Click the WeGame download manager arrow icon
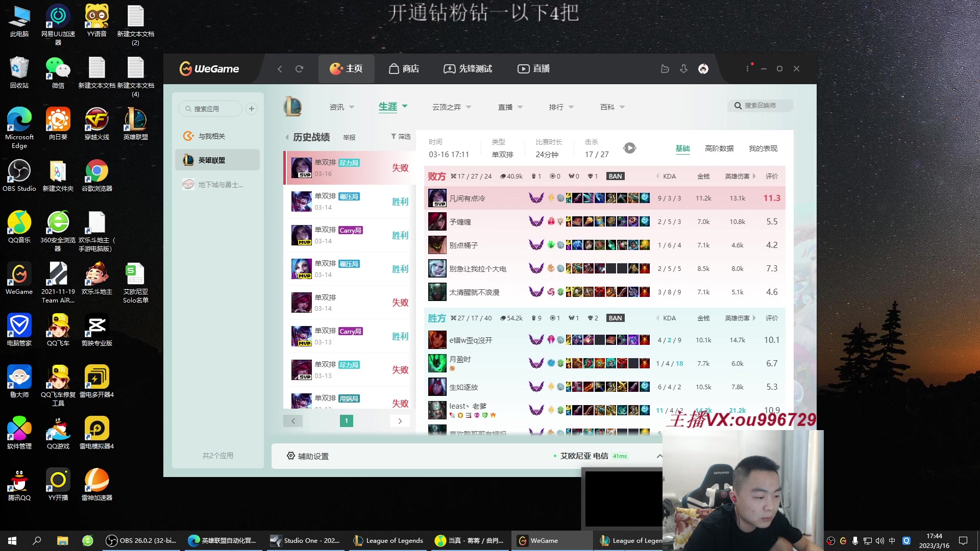 [x=683, y=68]
